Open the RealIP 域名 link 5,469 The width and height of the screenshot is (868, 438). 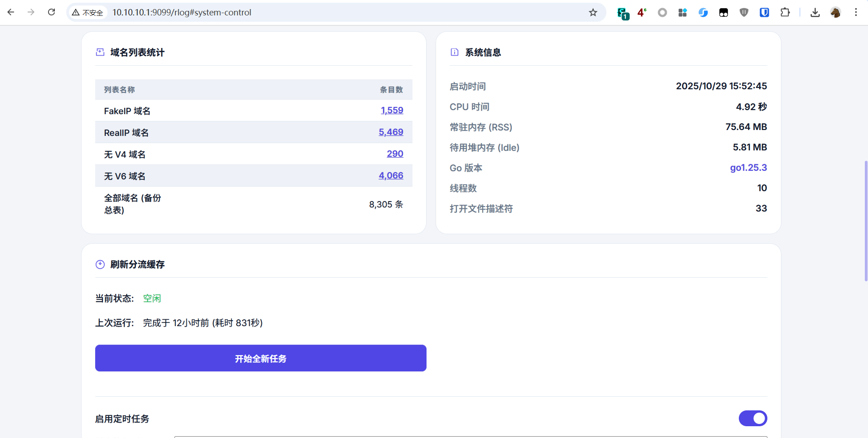pos(391,132)
